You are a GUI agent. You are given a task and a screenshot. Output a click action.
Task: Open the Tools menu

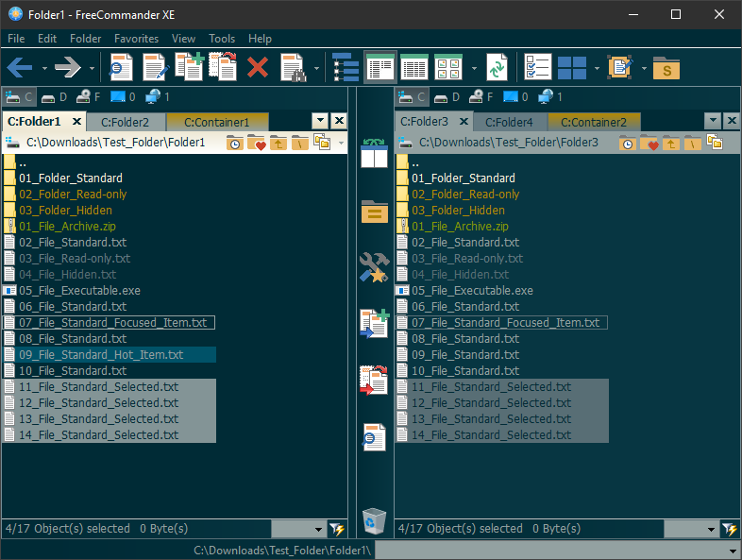pos(222,39)
